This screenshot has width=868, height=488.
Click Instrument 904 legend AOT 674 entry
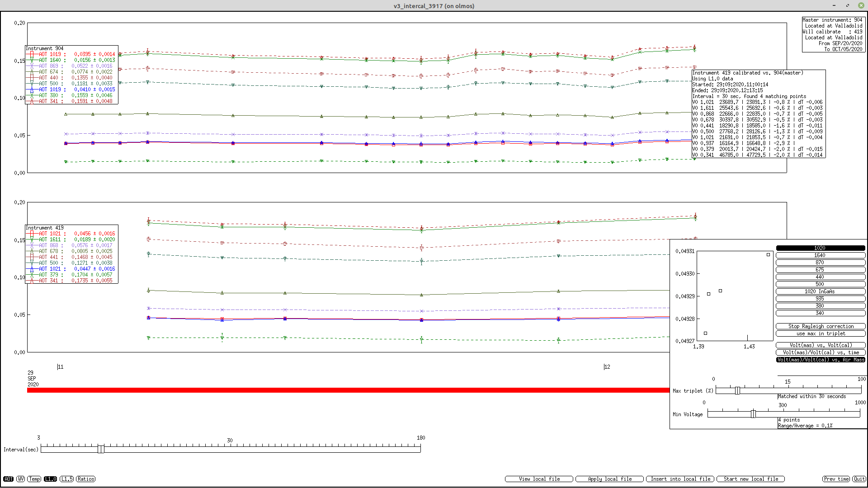pyautogui.click(x=71, y=72)
